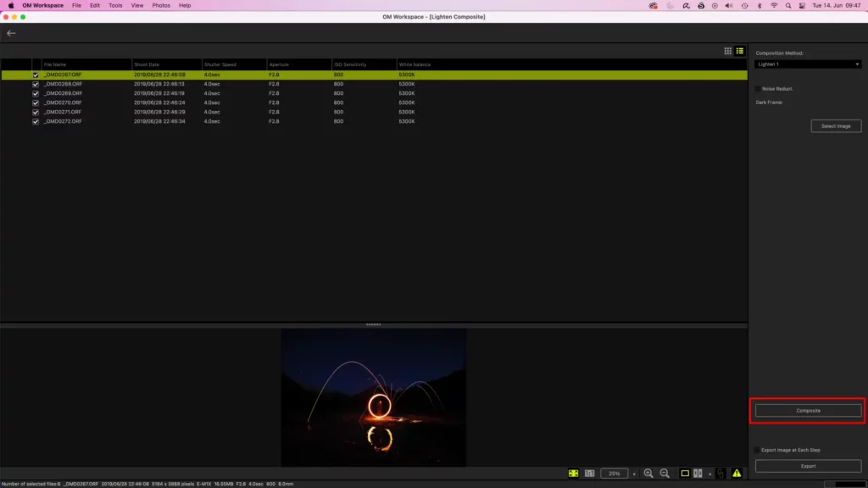Viewport: 868px width, 488px height.
Task: Toggle the exposure warning triangle icon
Action: tap(737, 473)
